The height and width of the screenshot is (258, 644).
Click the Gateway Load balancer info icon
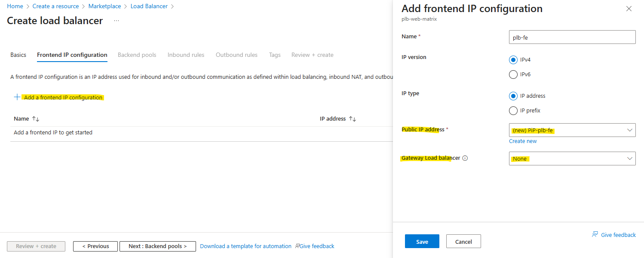pos(465,158)
